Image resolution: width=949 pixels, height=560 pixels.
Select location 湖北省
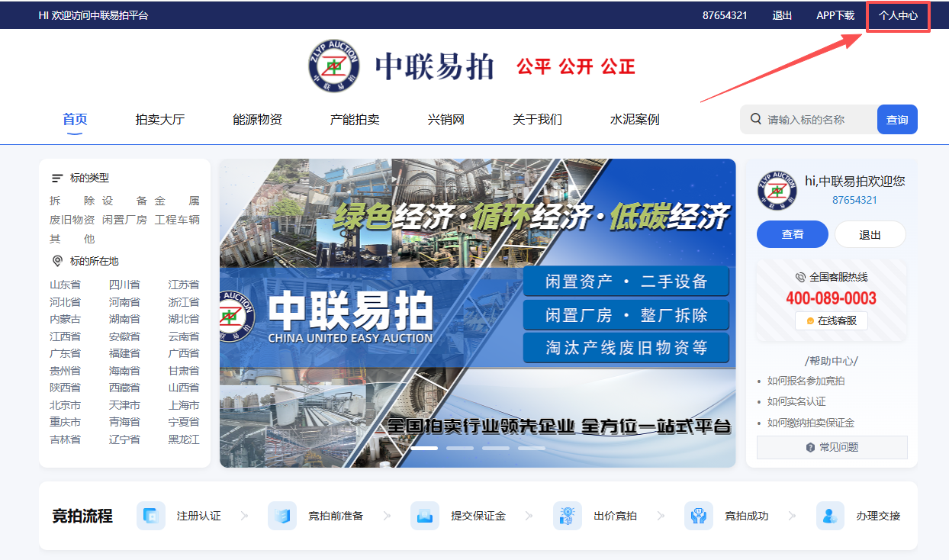(184, 319)
